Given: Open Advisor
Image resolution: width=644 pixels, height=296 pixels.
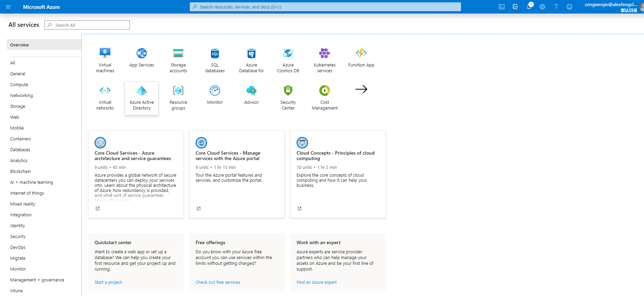Looking at the screenshot, I should (x=251, y=98).
